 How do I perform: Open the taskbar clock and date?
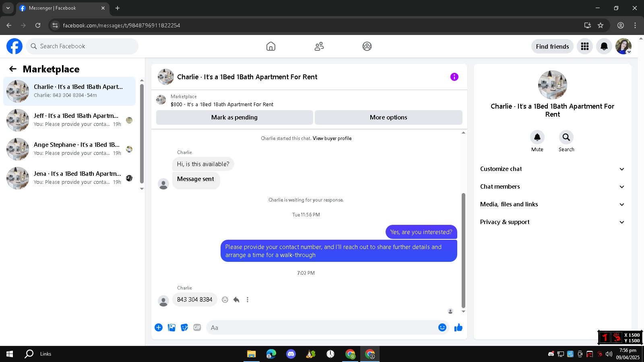627,354
